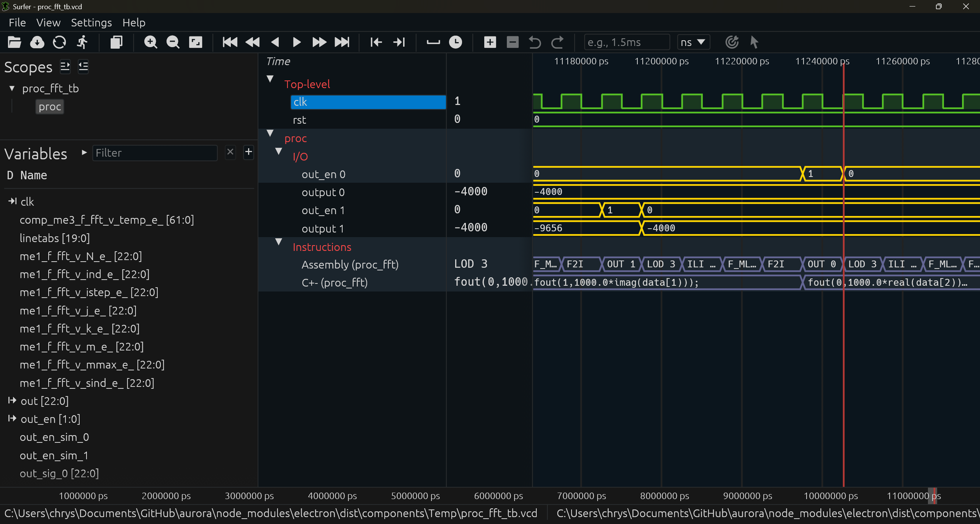
Task: Step left in the waveform
Action: [x=275, y=42]
